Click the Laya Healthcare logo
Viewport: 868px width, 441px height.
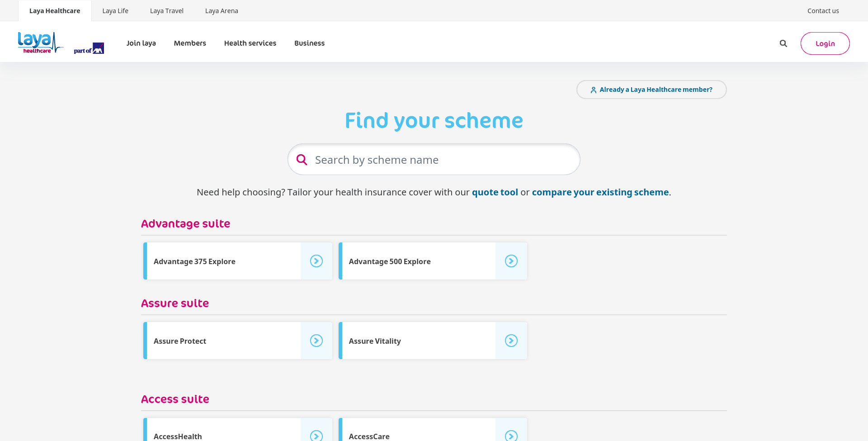tap(40, 43)
